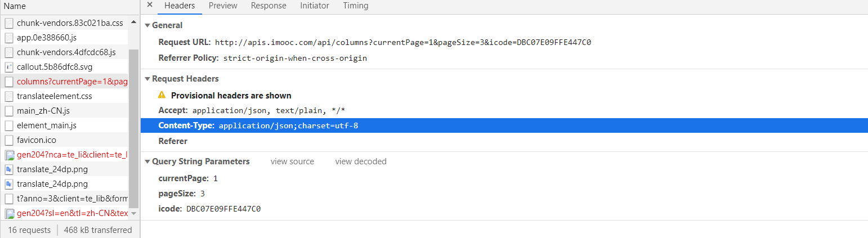Click the provisional headers warning icon
The image size is (868, 238).
tap(162, 96)
